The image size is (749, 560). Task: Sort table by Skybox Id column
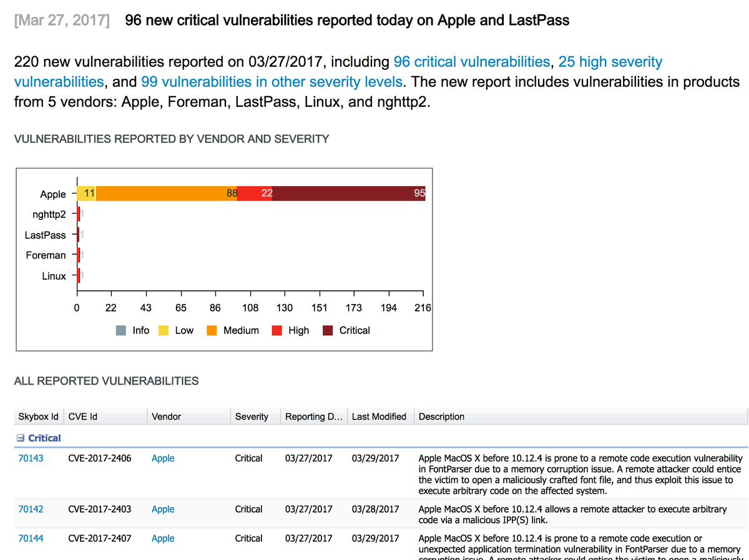click(x=39, y=416)
